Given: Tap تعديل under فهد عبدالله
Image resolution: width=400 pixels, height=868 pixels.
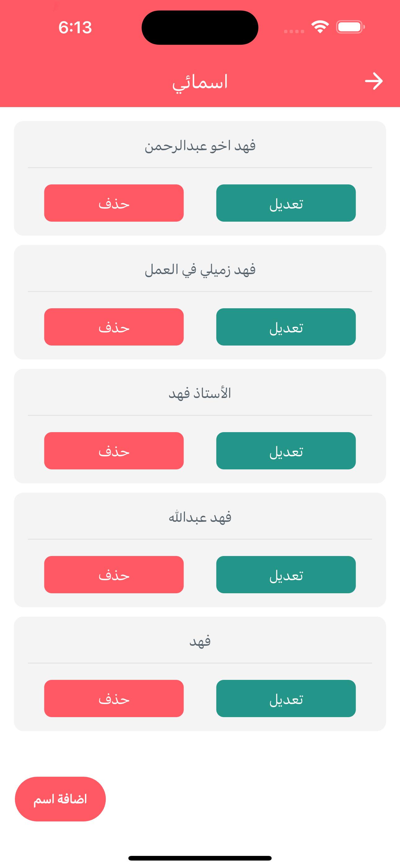Looking at the screenshot, I should (x=286, y=575).
